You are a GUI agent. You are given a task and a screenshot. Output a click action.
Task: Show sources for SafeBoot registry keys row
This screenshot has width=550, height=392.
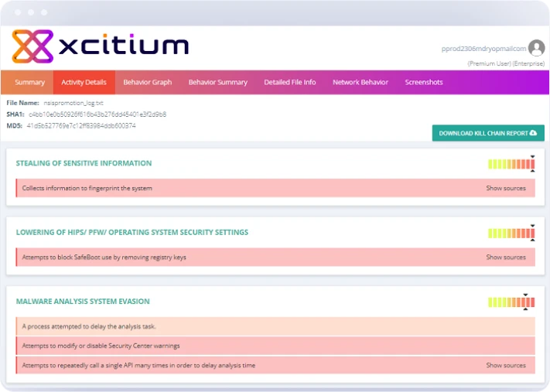pyautogui.click(x=506, y=257)
